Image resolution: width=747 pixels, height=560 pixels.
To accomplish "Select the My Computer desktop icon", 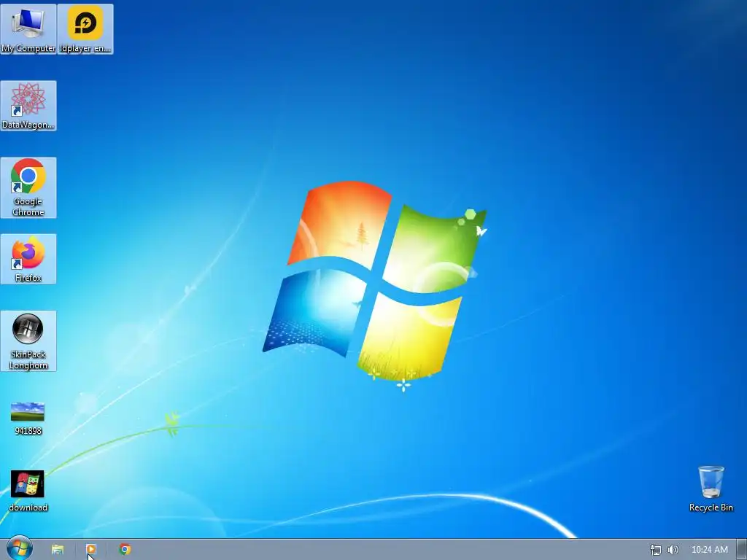I will 28,29.
